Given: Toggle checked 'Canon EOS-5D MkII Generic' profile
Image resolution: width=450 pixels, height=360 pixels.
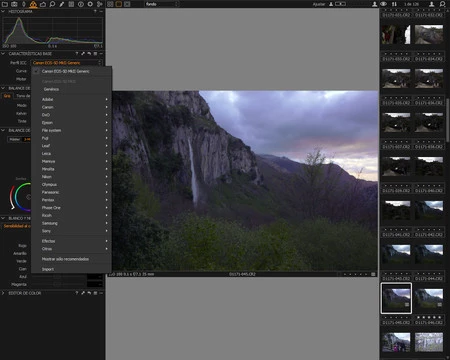Looking at the screenshot, I should [x=71, y=71].
